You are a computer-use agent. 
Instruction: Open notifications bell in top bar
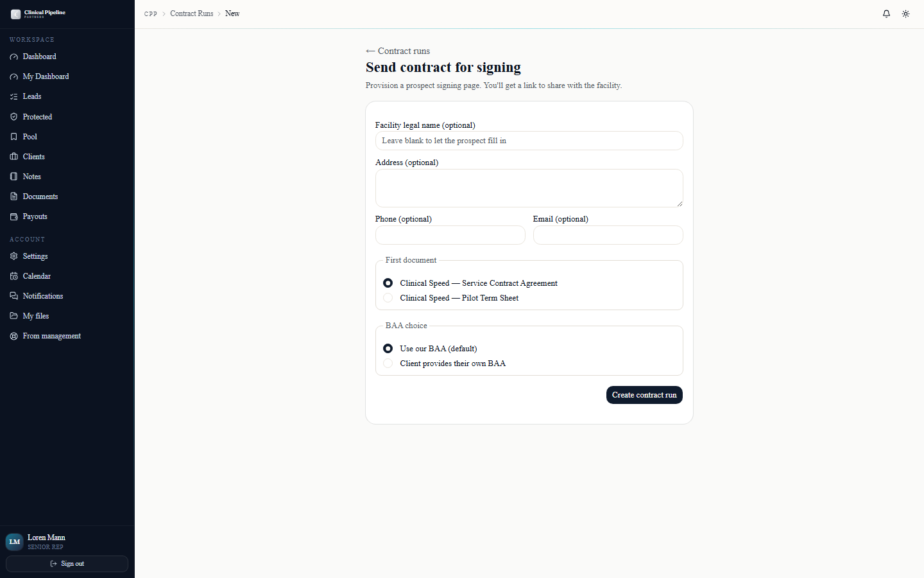(886, 13)
